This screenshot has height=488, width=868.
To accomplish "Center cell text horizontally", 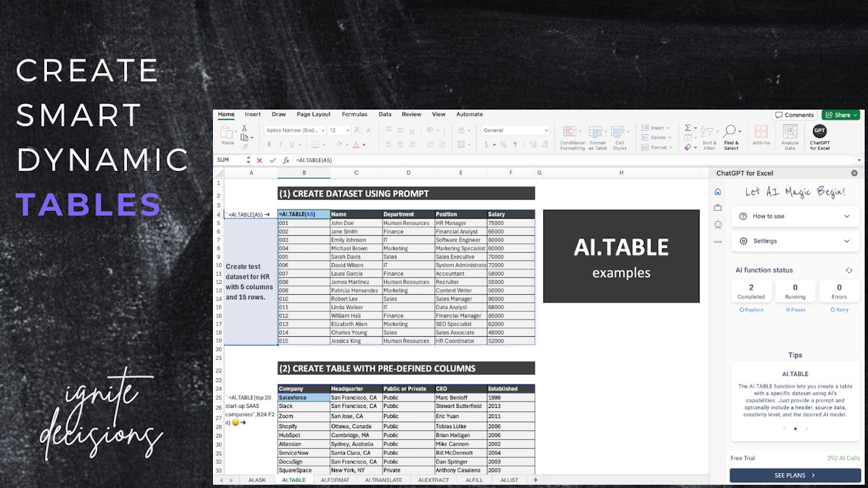I will tap(401, 145).
